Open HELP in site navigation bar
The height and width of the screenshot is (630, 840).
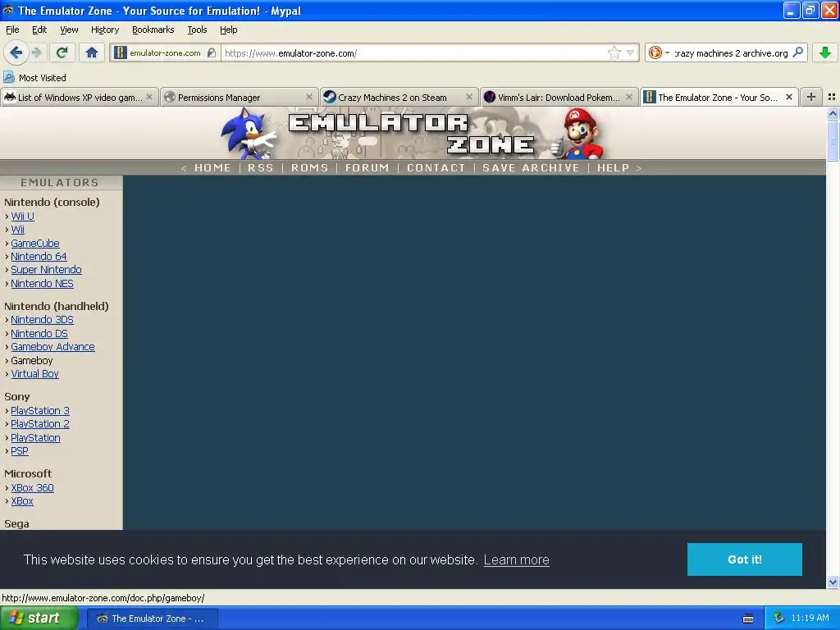tap(613, 167)
